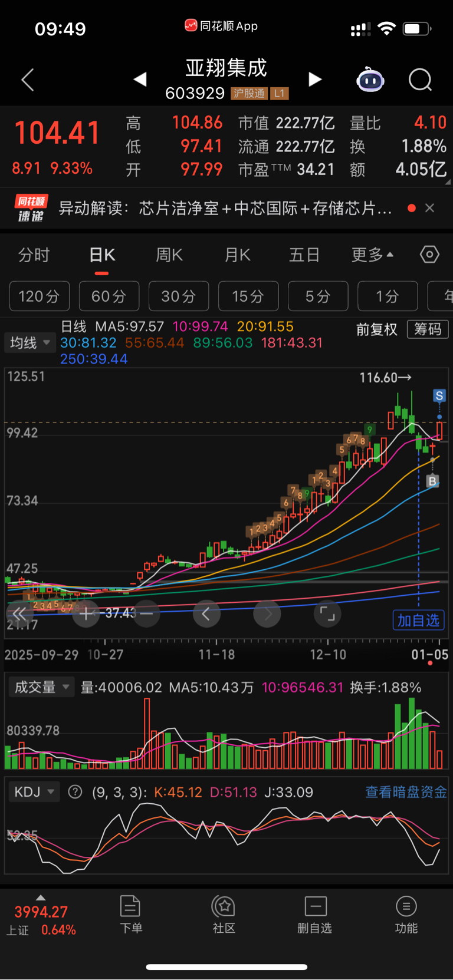Expand the 上证 index bar arrow
453x980 pixels.
41,897
